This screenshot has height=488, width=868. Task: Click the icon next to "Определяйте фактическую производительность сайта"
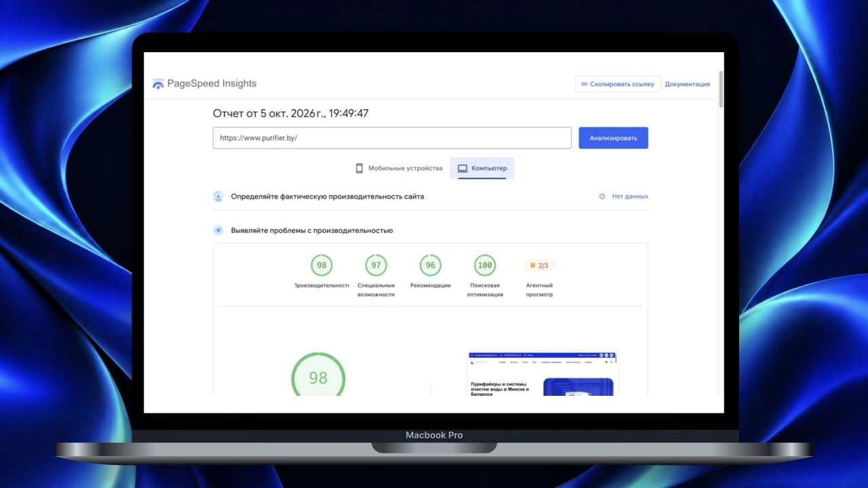coord(218,197)
